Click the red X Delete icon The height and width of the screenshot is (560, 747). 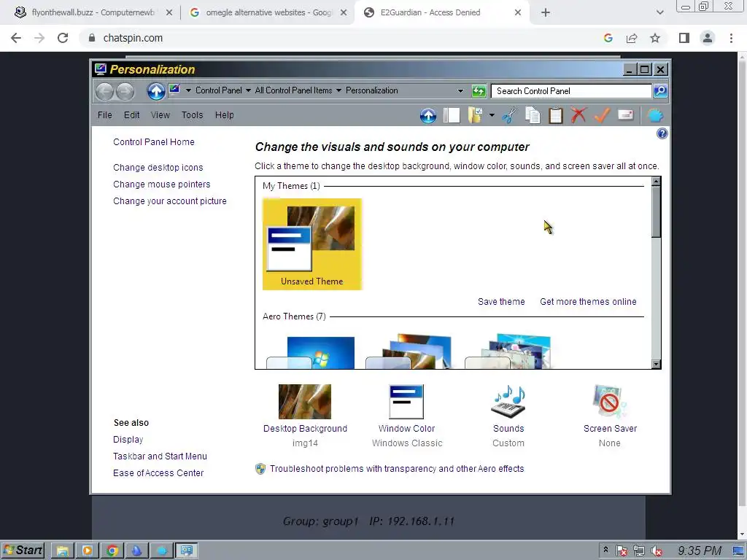tap(578, 115)
